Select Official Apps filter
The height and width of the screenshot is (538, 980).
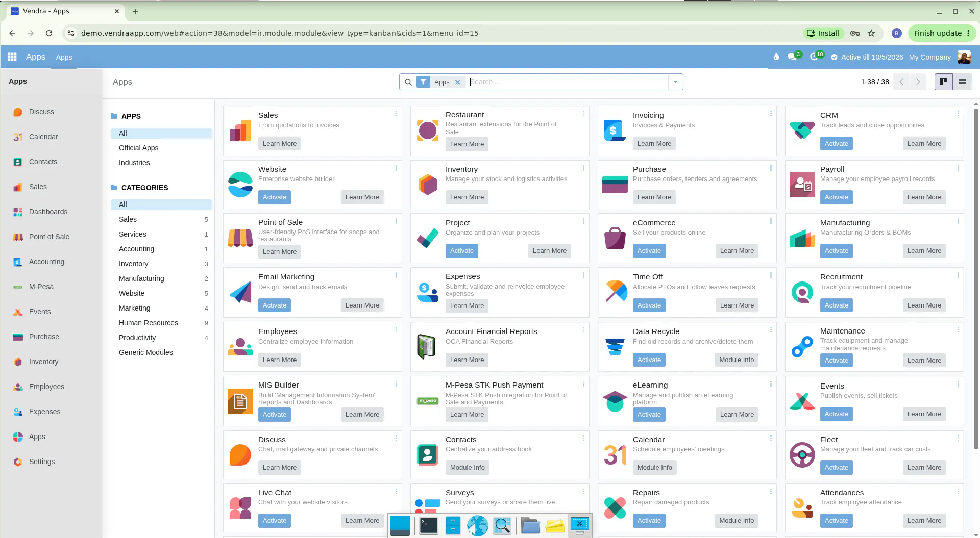(x=138, y=148)
